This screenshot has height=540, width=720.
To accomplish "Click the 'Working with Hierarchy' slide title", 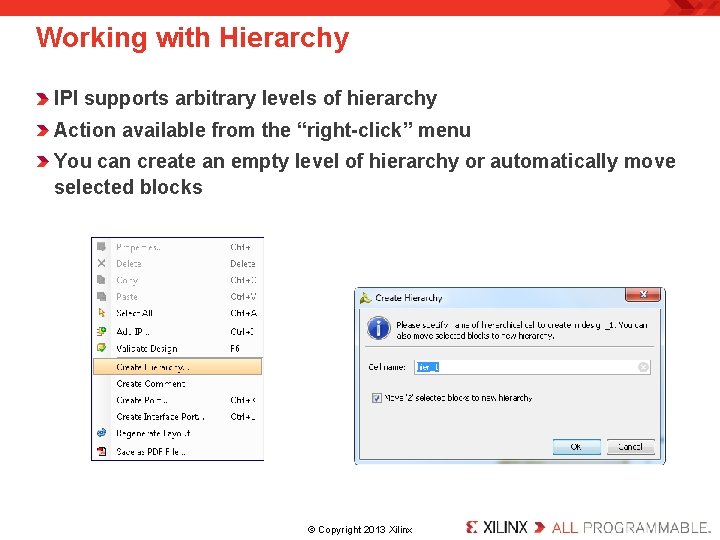I will 192,38.
